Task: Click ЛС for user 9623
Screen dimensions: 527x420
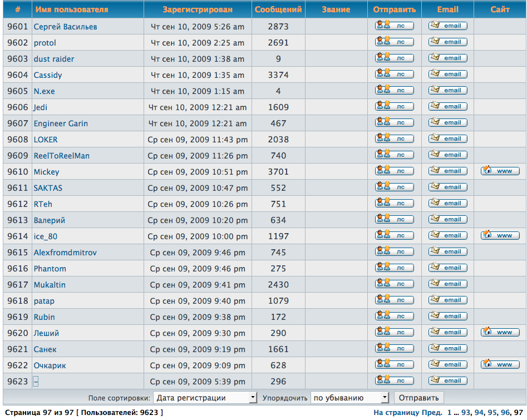Action: (x=394, y=381)
